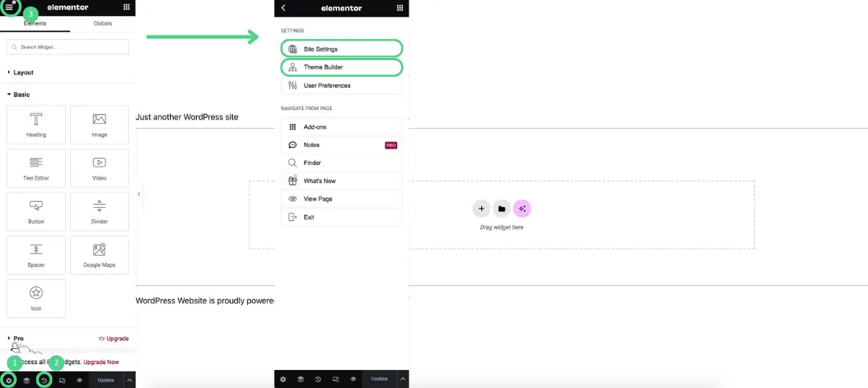Click the History icon in settings panel footer
The width and height of the screenshot is (868, 388).
(x=318, y=379)
